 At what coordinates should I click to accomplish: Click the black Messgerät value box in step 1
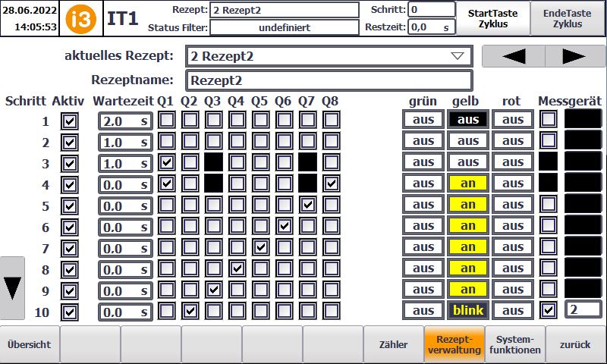click(583, 120)
